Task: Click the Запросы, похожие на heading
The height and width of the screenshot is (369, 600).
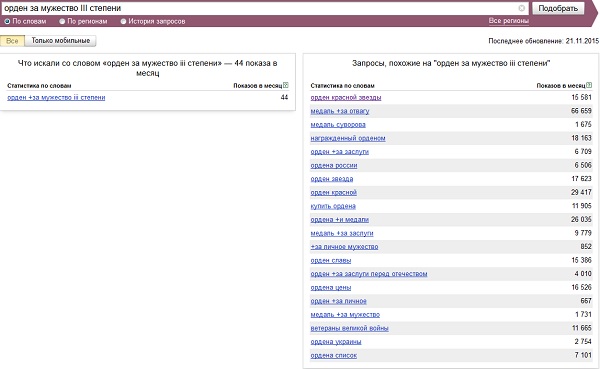Action: [451, 64]
